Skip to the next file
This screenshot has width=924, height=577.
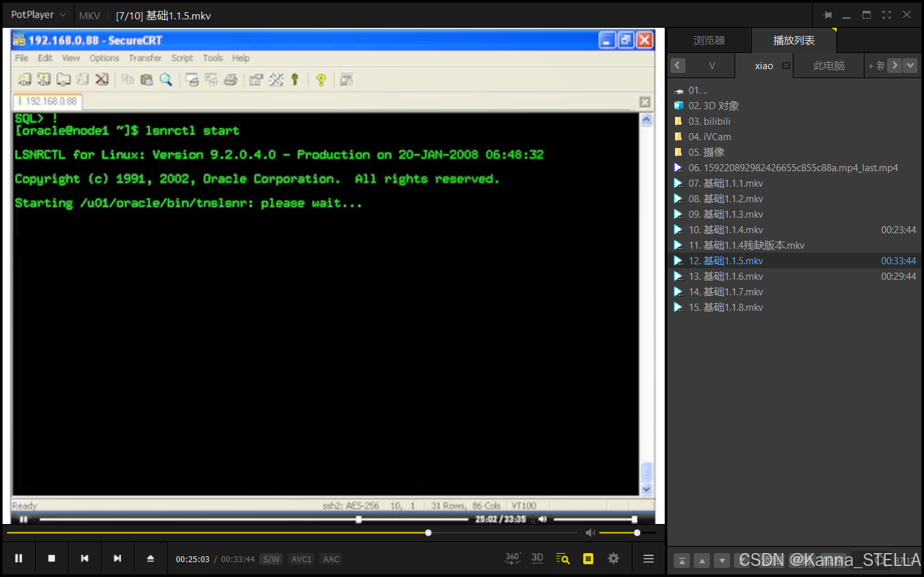117,558
